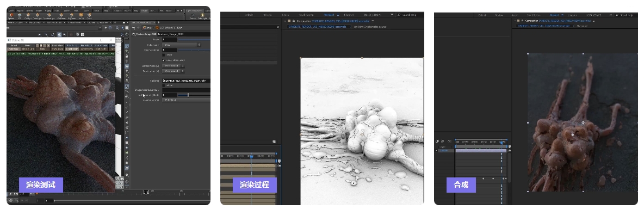Screen dimensions: 644x209
Task: Open the Border mode (U) dropdown
Action: tap(174, 66)
